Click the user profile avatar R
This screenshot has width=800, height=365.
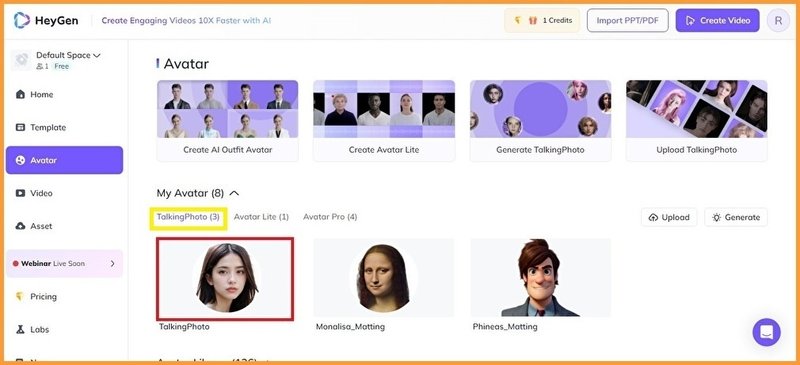pos(778,20)
